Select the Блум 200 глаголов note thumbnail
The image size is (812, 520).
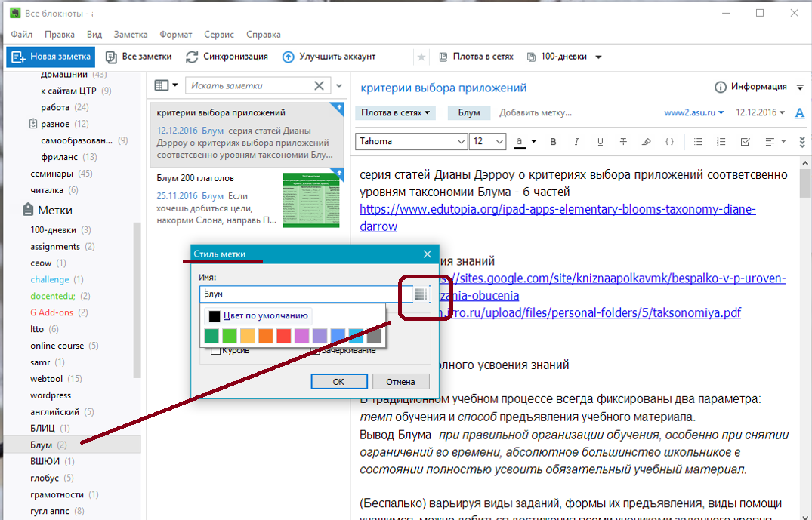coord(311,200)
